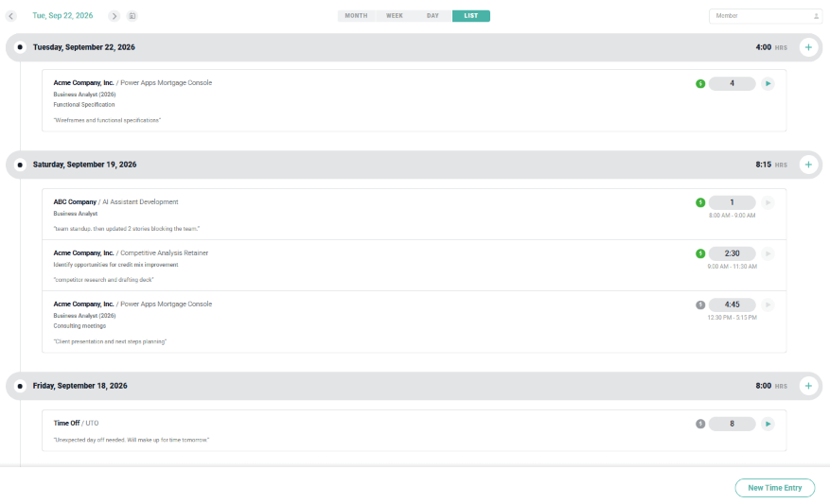Add entry for Tuesday, September 22

[808, 47]
